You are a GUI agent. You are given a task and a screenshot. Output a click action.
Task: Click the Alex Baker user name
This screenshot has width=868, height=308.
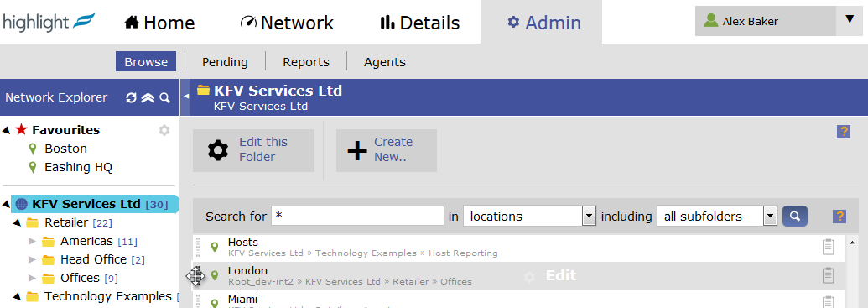(x=750, y=22)
